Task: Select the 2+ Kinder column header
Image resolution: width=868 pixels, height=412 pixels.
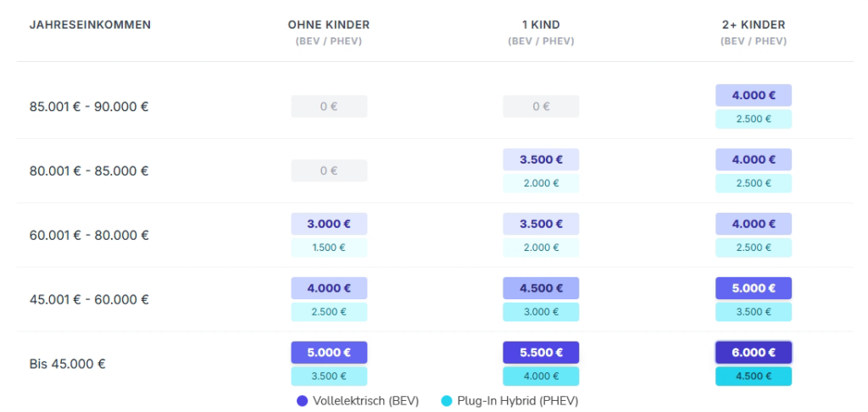Action: coord(753,25)
